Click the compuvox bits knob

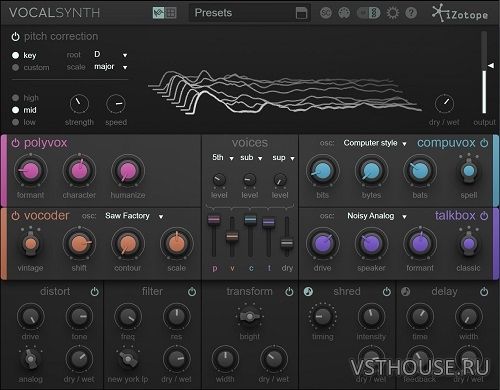coord(322,171)
